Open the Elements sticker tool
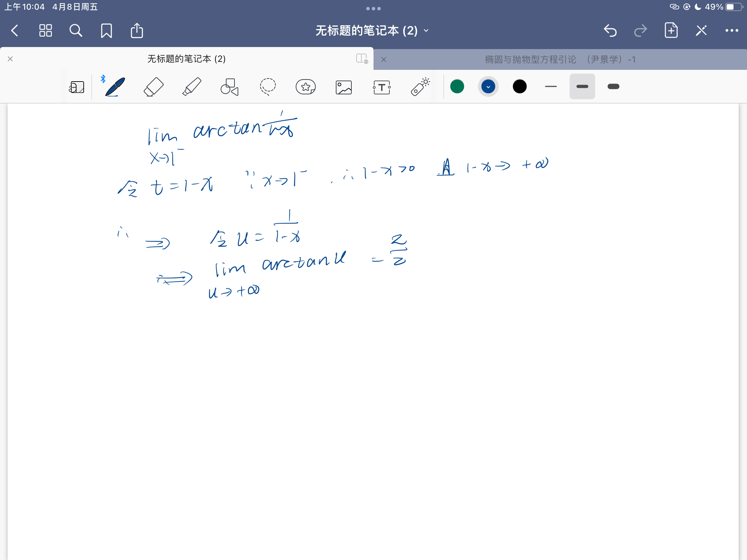The image size is (747, 560). coord(306,87)
